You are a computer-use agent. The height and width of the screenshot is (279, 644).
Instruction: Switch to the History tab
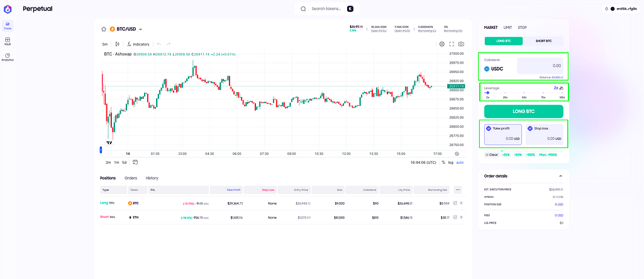coord(152,178)
